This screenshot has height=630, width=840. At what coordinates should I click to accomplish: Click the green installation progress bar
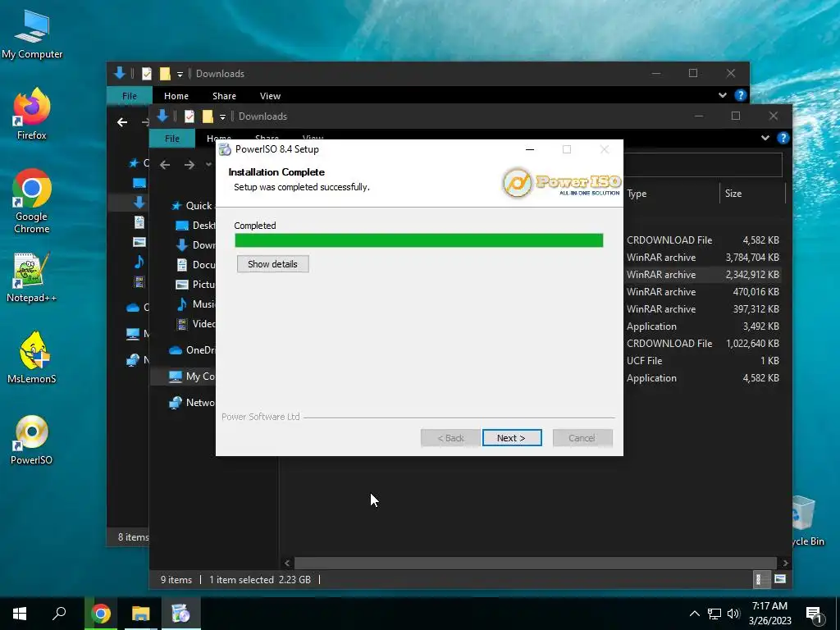pos(419,240)
